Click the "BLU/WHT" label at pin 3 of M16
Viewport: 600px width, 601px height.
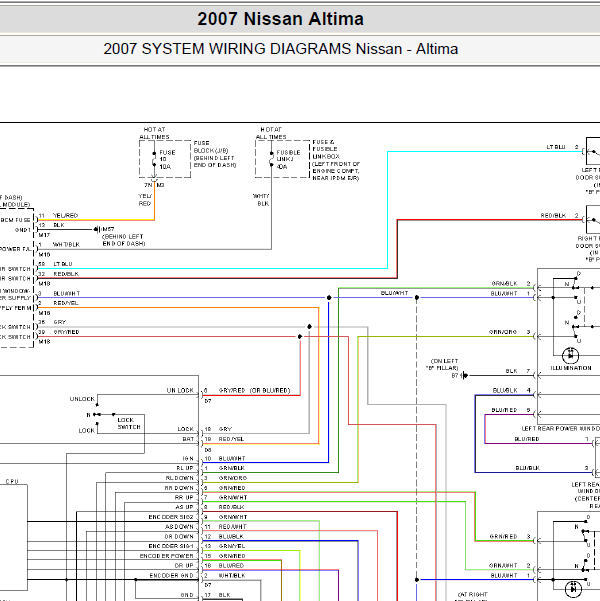tap(67, 294)
